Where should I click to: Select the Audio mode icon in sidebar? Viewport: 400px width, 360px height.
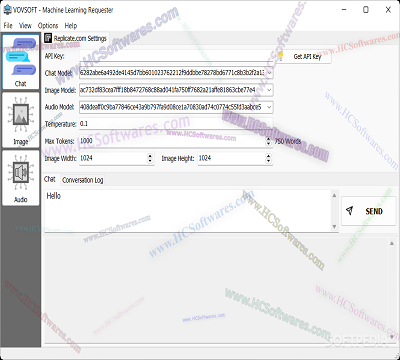pos(21,178)
